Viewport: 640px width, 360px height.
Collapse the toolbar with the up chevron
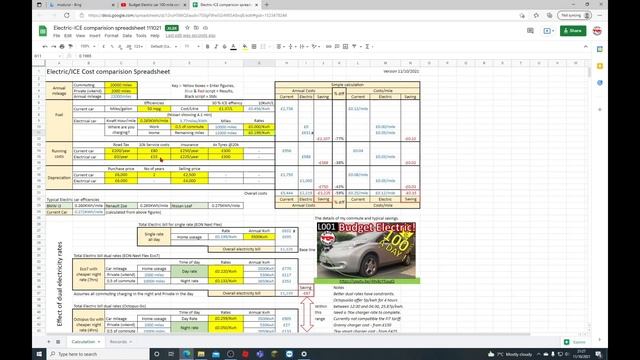pyautogui.click(x=586, y=47)
